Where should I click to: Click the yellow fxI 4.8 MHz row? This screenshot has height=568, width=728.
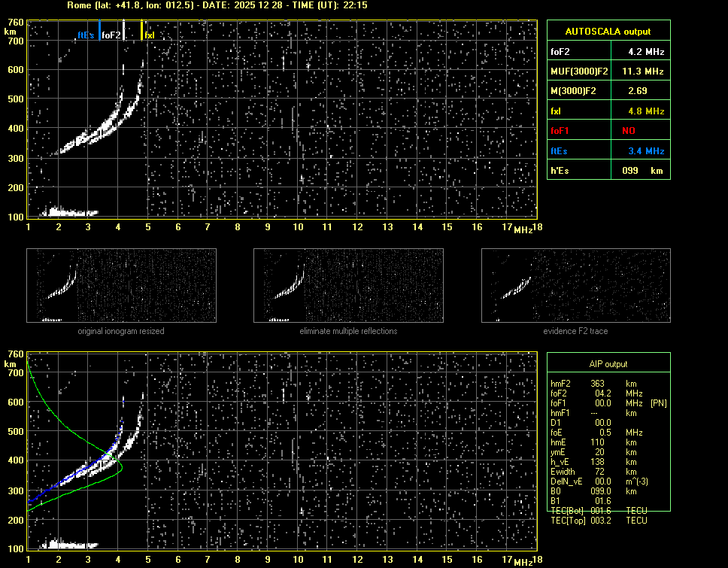click(x=608, y=111)
